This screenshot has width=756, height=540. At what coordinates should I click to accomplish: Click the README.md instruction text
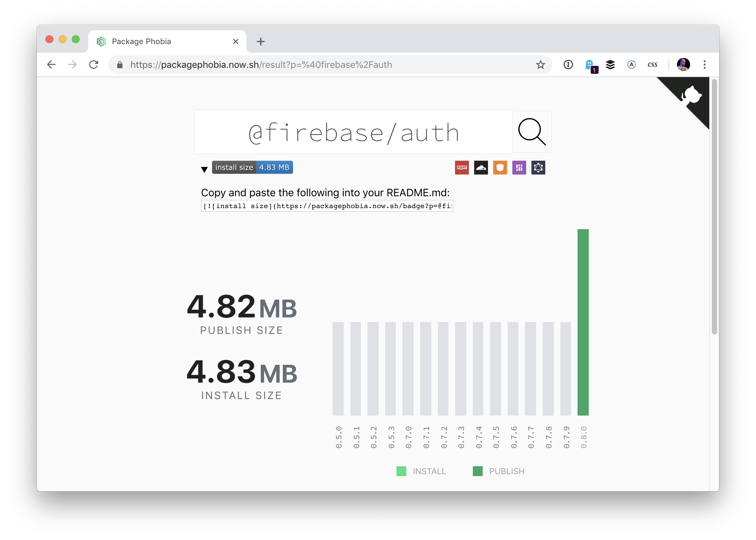click(325, 193)
